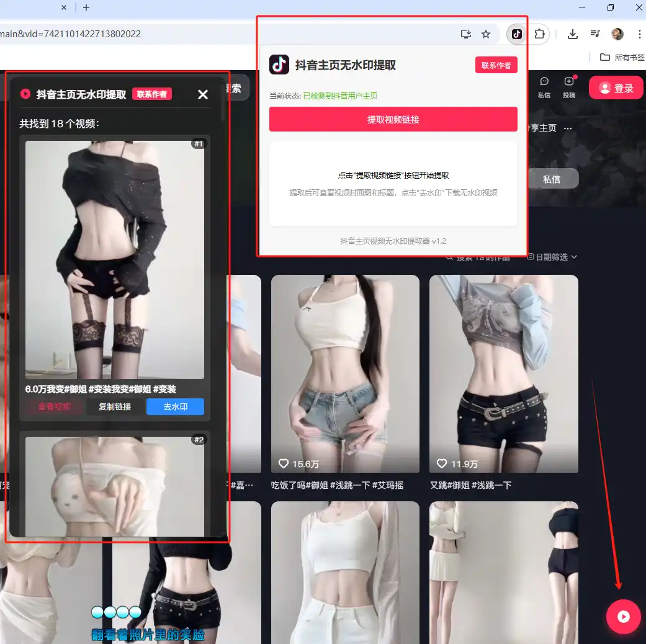Screen dimensions: 646x644
Task: Click the blue 去水印 button
Action: [175, 407]
